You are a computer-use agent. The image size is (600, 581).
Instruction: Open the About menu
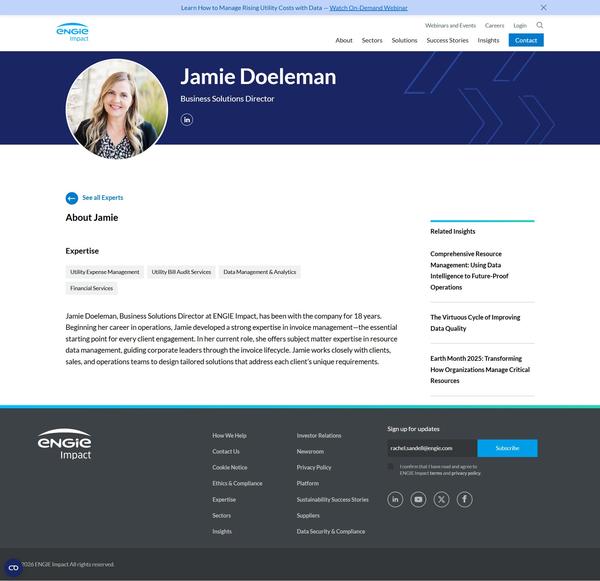tap(344, 40)
